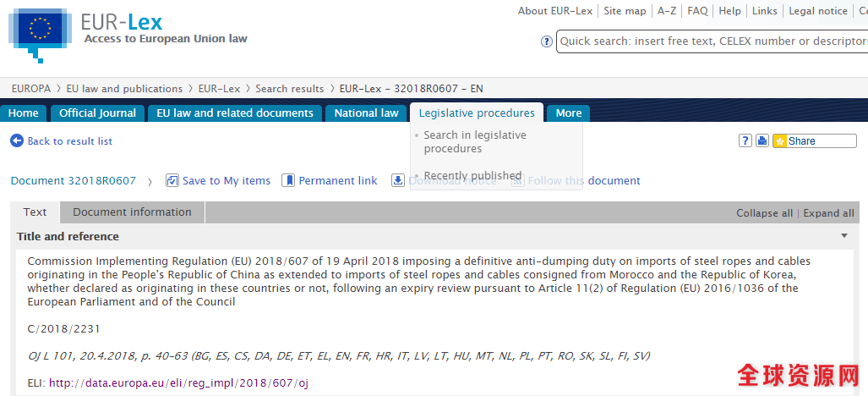Open Document 32018R0607 link
868x396 pixels.
(73, 180)
